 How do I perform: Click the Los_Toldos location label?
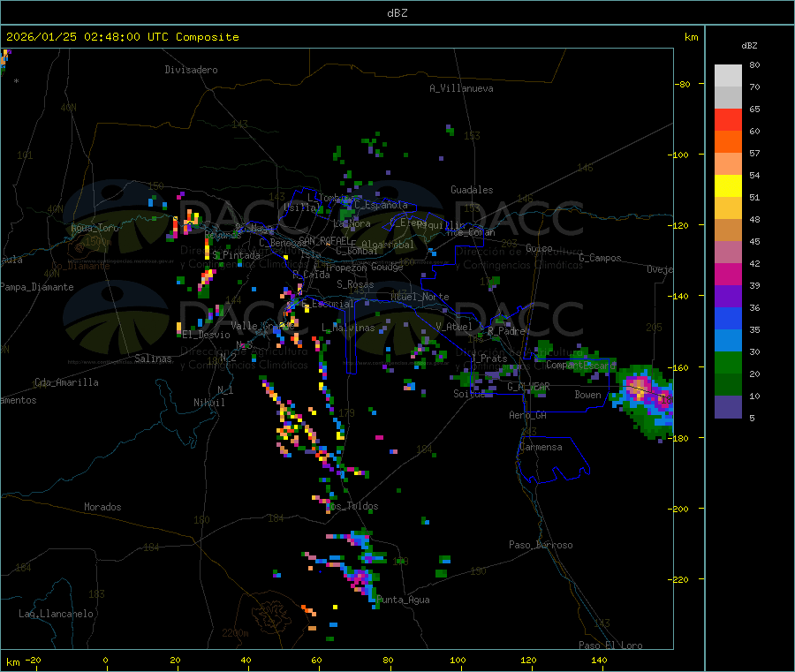[352, 506]
